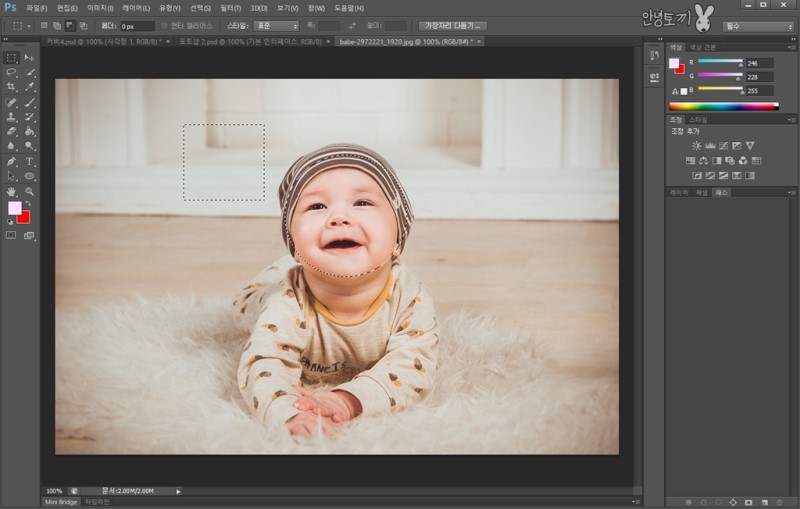
Task: Select the Move tool
Action: [x=29, y=57]
